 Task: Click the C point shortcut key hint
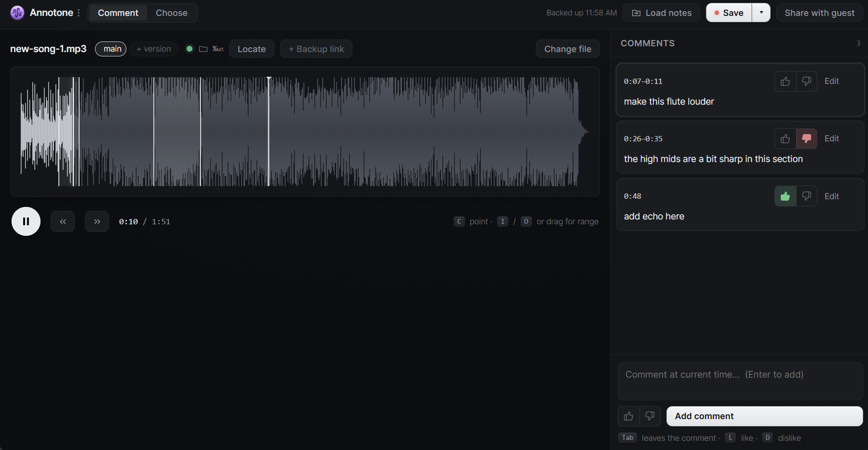tap(459, 221)
